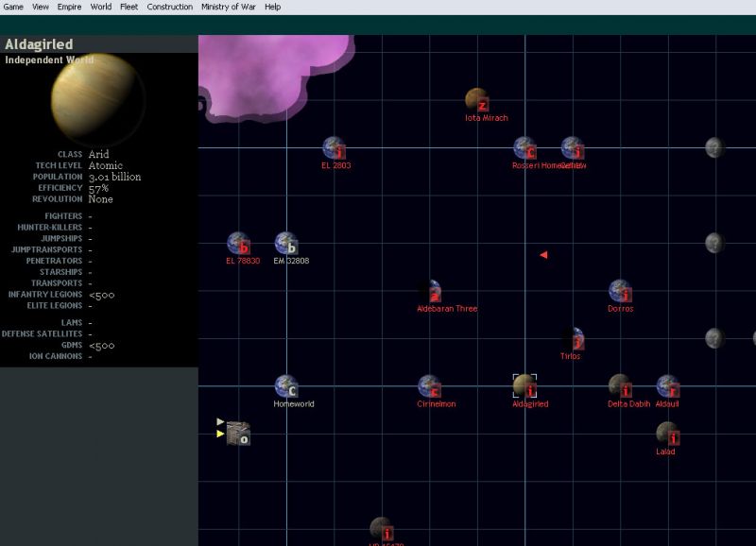
Task: Click the 'STARSHIPS' label
Action: coord(61,272)
